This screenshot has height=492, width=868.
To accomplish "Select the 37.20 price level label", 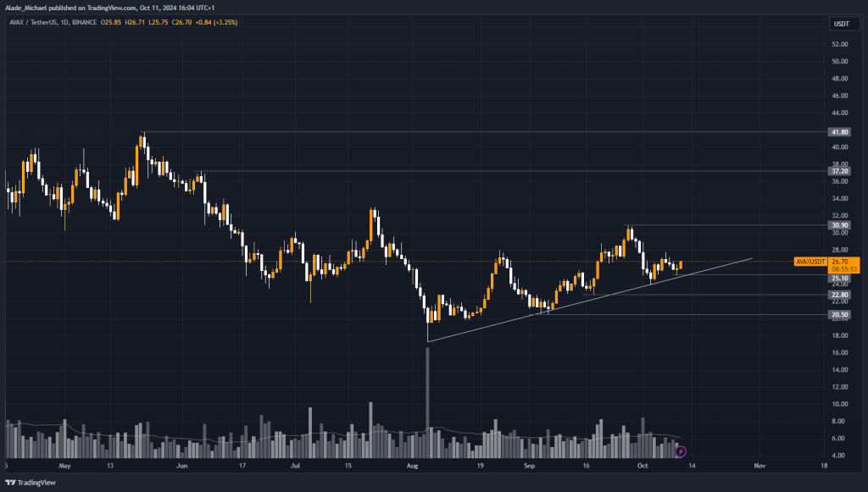I will 840,171.
